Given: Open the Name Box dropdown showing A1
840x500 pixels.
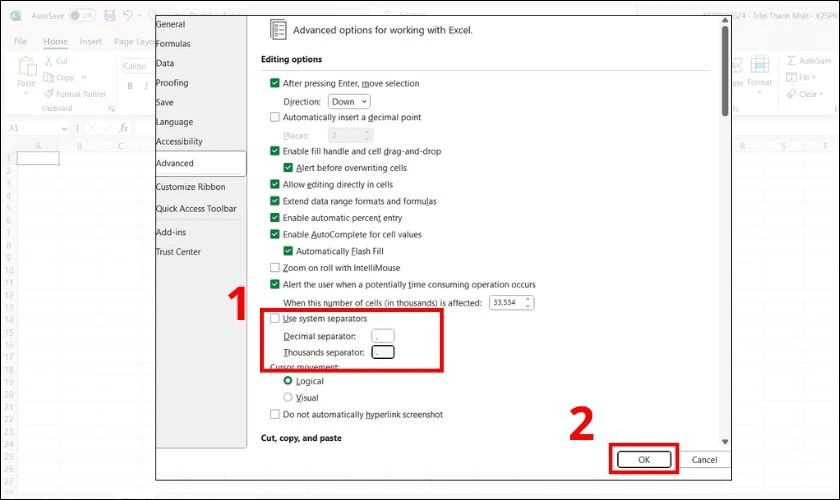Looking at the screenshot, I should point(64,129).
